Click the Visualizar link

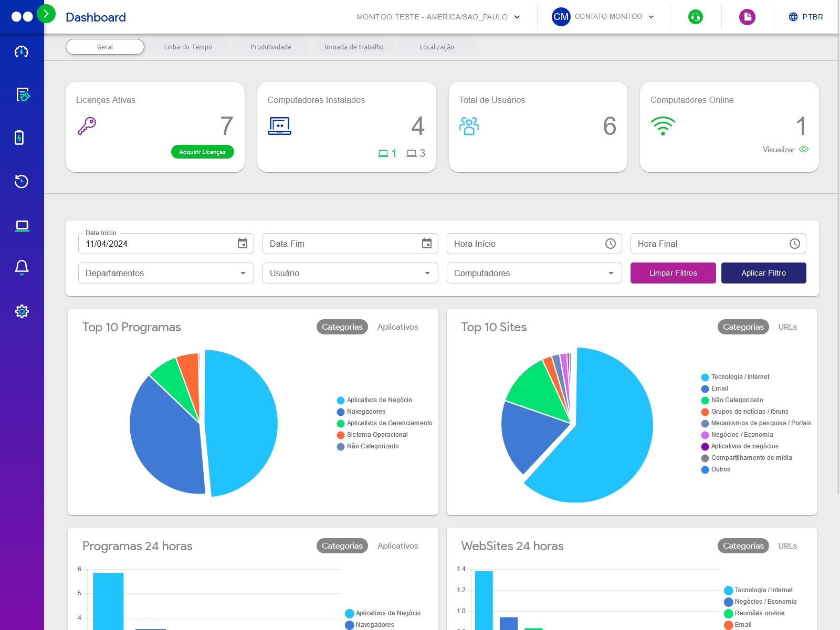pos(779,150)
